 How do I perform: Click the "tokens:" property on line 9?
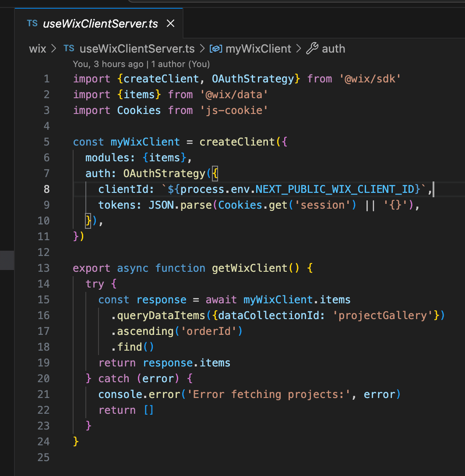(x=120, y=205)
